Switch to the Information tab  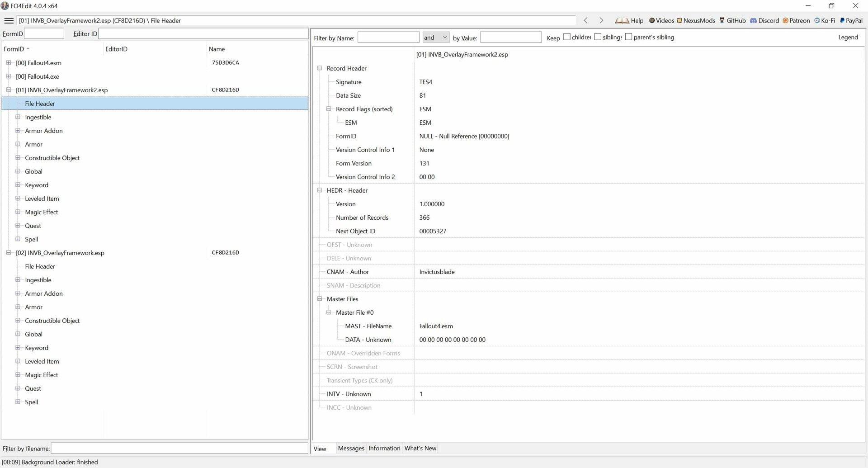[384, 448]
